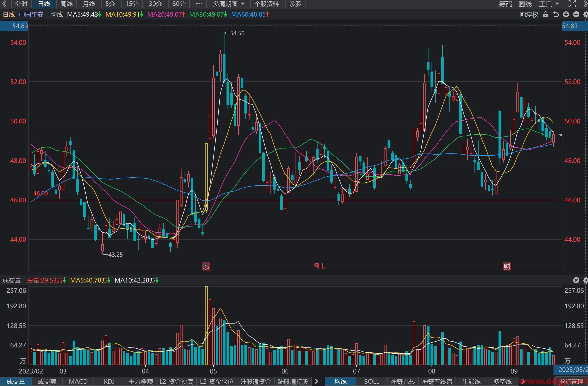The height and width of the screenshot is (386, 588).
Task: Click the undo arrow icon on chart toolbar
Action: (556, 15)
